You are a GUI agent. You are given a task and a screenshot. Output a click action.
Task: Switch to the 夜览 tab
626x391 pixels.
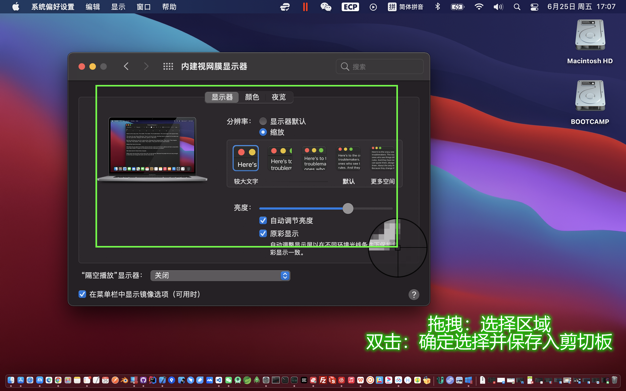pyautogui.click(x=279, y=97)
